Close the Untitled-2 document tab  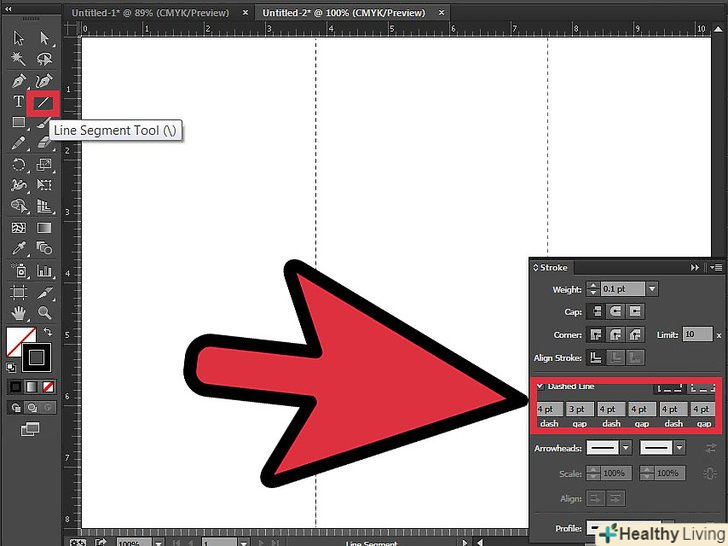coord(442,13)
